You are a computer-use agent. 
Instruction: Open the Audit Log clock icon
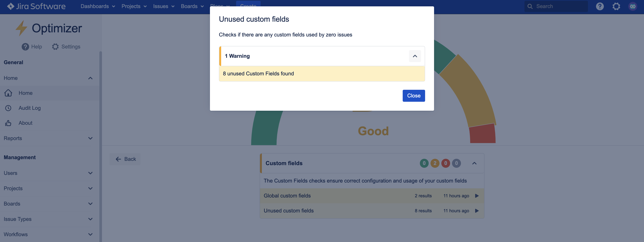[8, 108]
